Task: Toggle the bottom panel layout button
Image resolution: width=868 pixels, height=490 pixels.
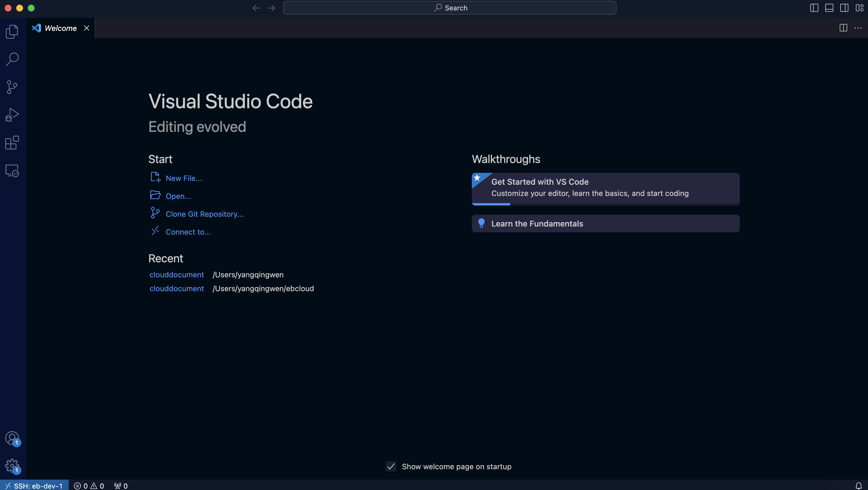Action: (x=829, y=8)
